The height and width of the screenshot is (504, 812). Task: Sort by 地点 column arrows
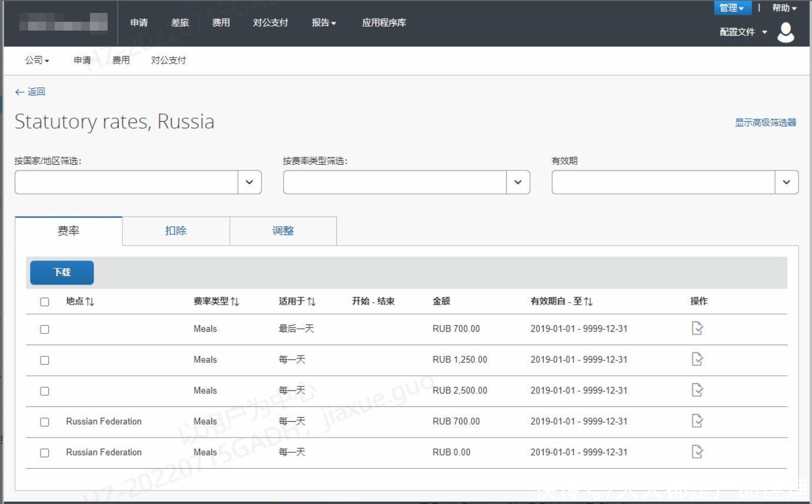(90, 302)
